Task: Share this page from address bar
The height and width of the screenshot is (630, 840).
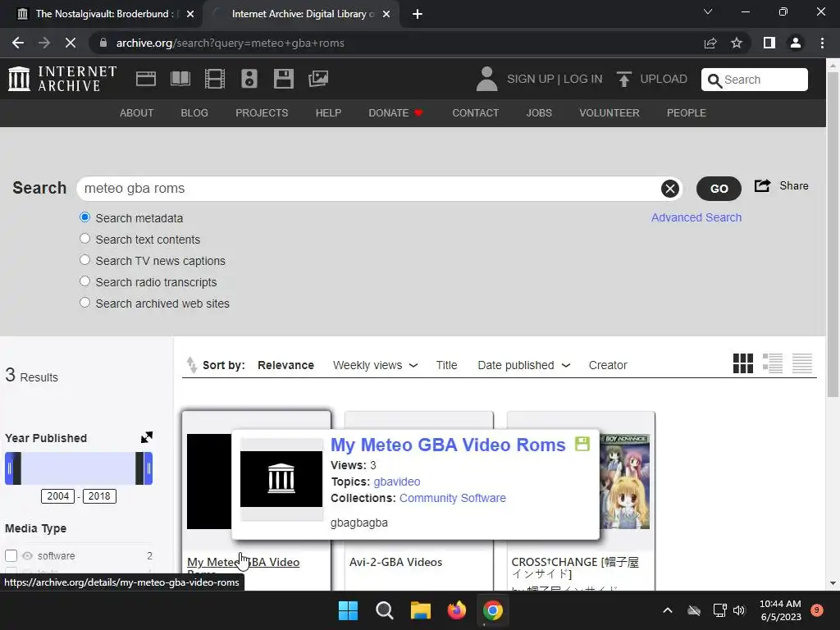Action: coord(710,43)
